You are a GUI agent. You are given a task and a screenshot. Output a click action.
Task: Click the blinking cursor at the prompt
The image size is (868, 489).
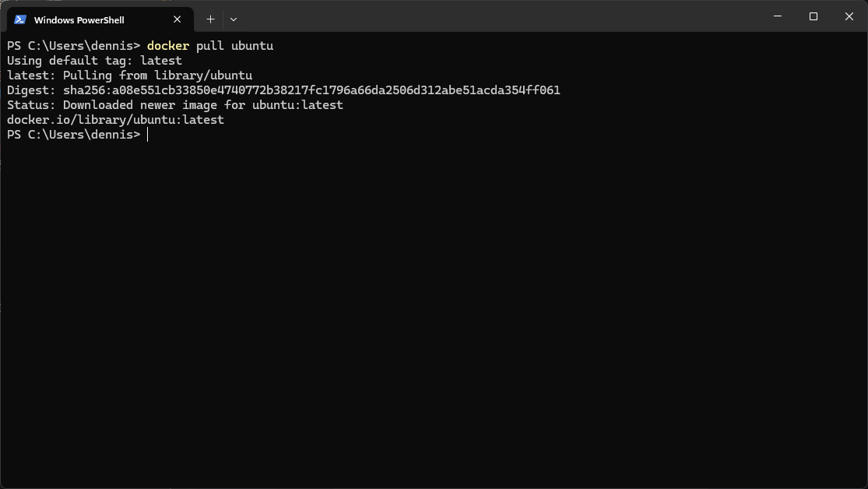click(146, 134)
